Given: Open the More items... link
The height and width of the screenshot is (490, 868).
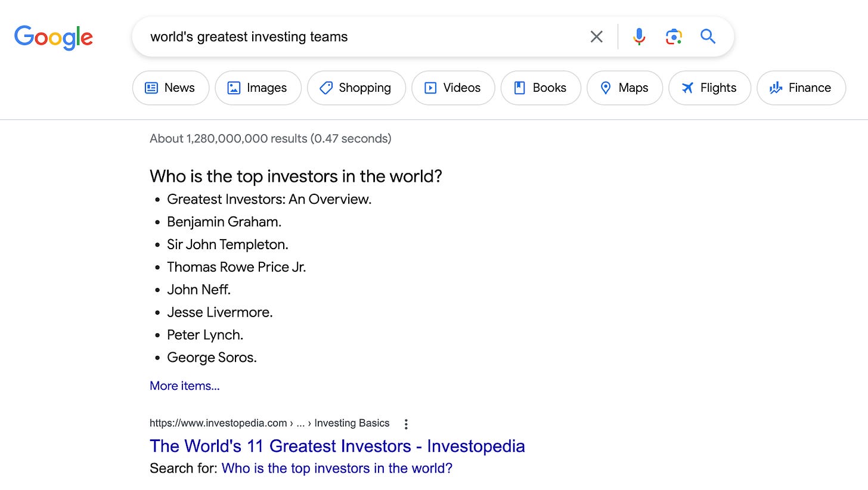Looking at the screenshot, I should pos(185,386).
